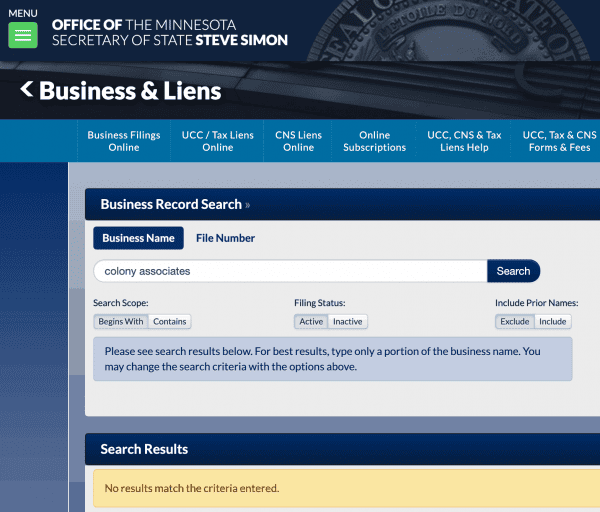The height and width of the screenshot is (512, 600).
Task: Click the 'Search Scope:' label
Action: [x=121, y=303]
